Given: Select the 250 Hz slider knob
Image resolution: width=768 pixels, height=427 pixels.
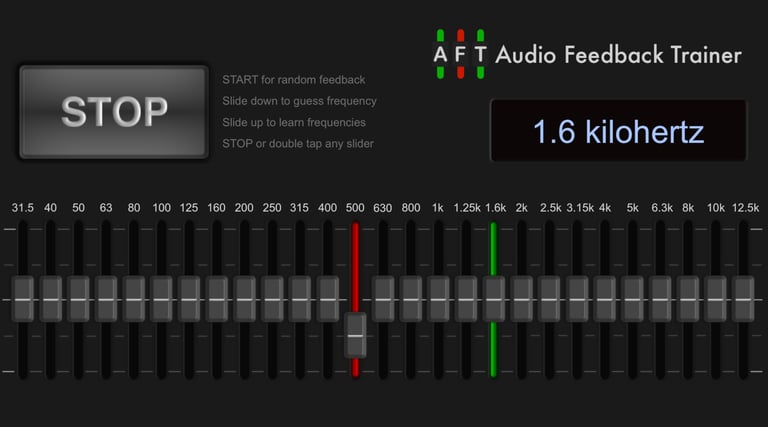Looking at the screenshot, I should (272, 299).
